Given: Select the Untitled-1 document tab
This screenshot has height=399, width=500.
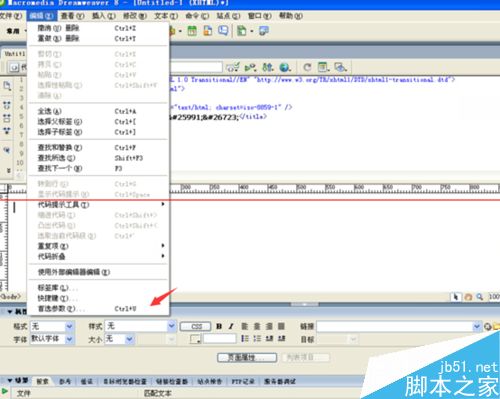Looking at the screenshot, I should 15,54.
